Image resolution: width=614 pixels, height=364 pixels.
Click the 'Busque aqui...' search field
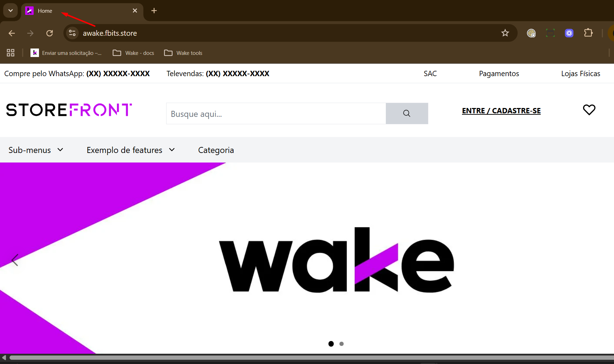[x=276, y=114]
